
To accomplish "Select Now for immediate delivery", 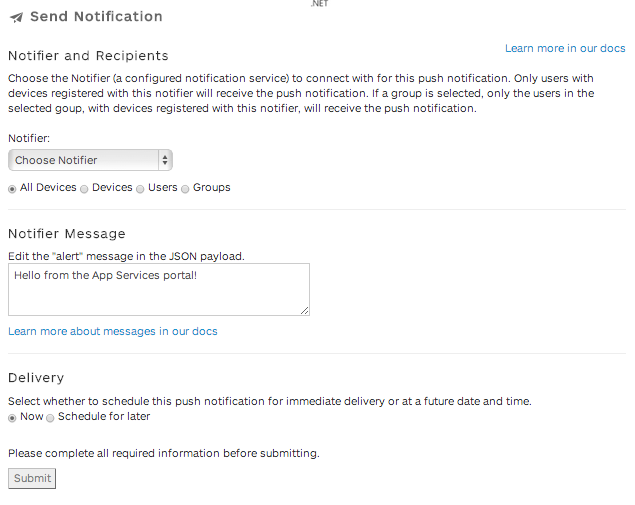I will click(12, 418).
